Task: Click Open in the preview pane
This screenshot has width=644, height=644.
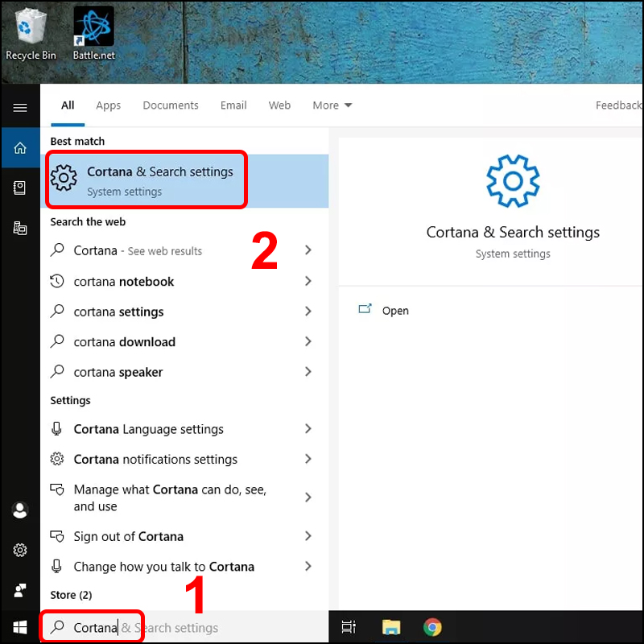Action: coord(395,311)
